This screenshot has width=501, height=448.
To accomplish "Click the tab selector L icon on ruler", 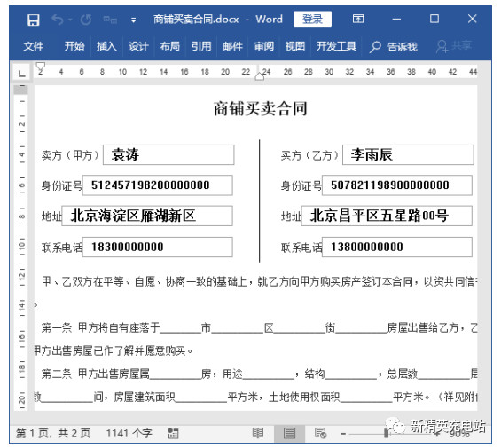I will coord(21,73).
